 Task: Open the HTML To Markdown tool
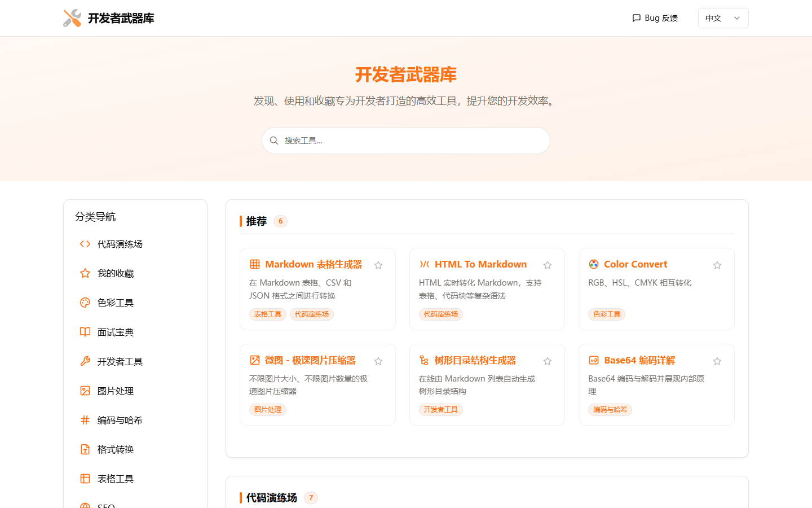pyautogui.click(x=480, y=264)
